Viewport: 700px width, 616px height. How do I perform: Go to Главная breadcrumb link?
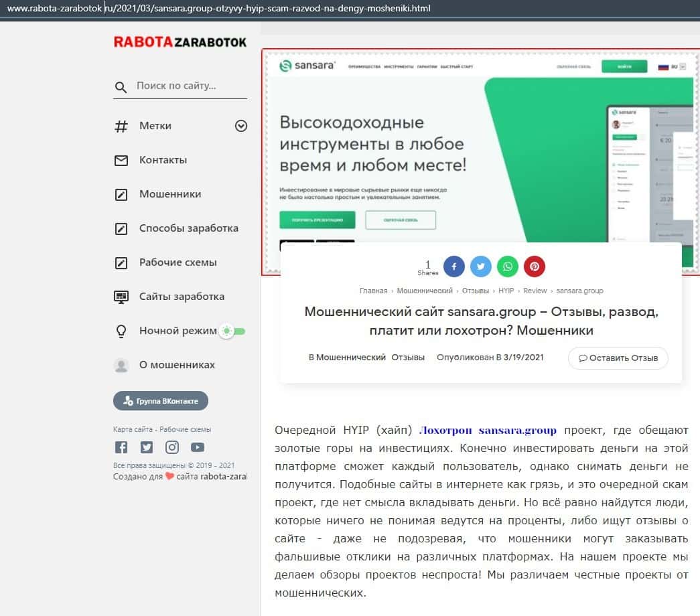click(373, 291)
